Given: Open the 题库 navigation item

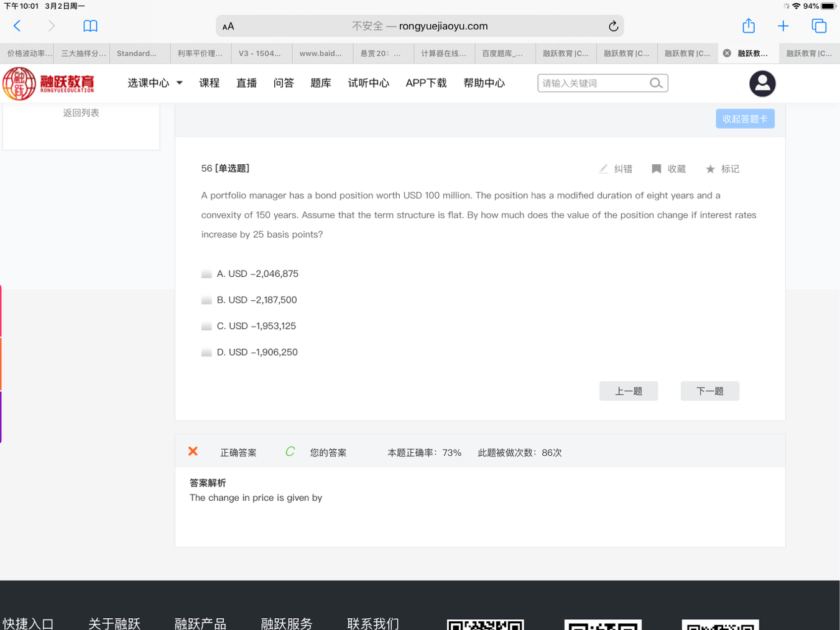Looking at the screenshot, I should [x=321, y=83].
